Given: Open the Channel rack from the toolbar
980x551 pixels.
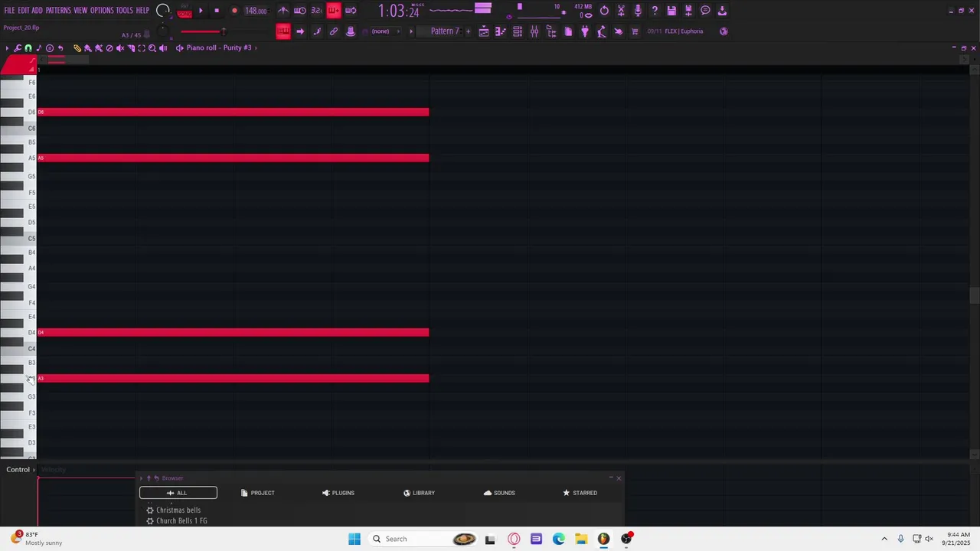Looking at the screenshot, I should (518, 31).
